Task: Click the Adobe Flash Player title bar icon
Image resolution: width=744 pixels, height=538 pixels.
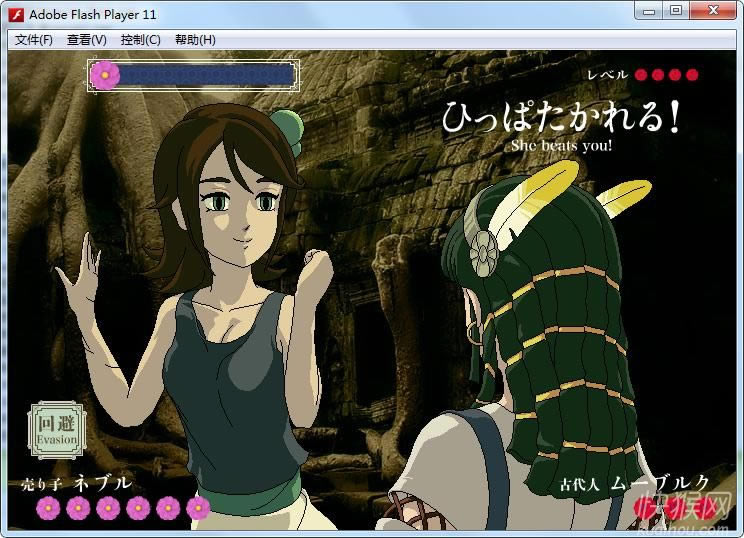Action: click(x=16, y=14)
